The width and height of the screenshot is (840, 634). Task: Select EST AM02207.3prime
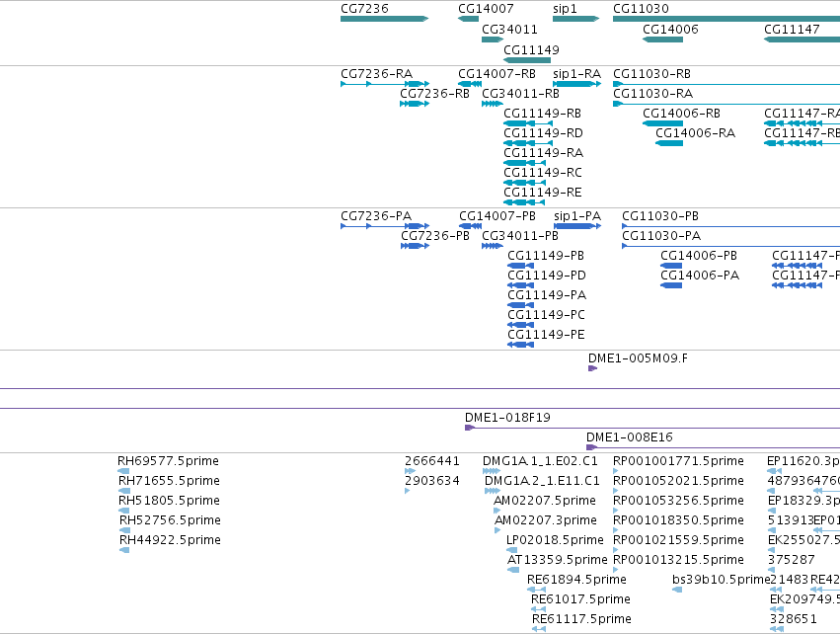[x=497, y=530]
